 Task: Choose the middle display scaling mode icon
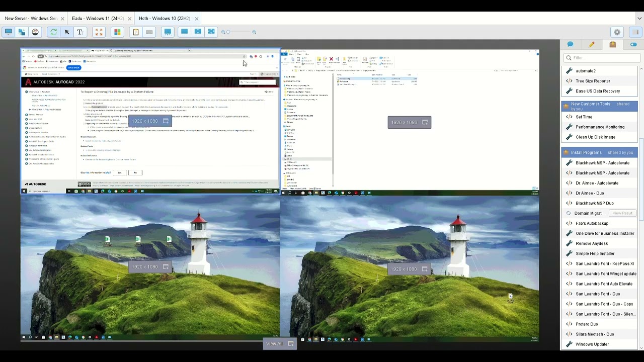tap(198, 32)
